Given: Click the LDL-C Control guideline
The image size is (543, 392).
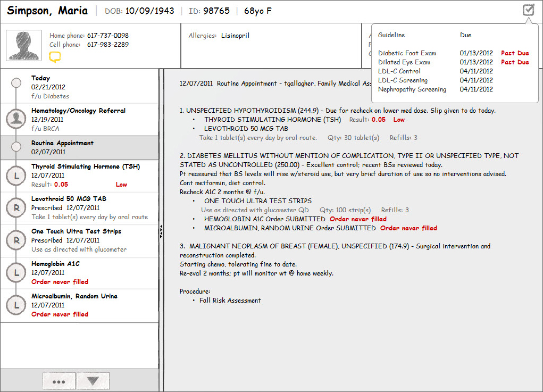Looking at the screenshot, I should pos(399,71).
